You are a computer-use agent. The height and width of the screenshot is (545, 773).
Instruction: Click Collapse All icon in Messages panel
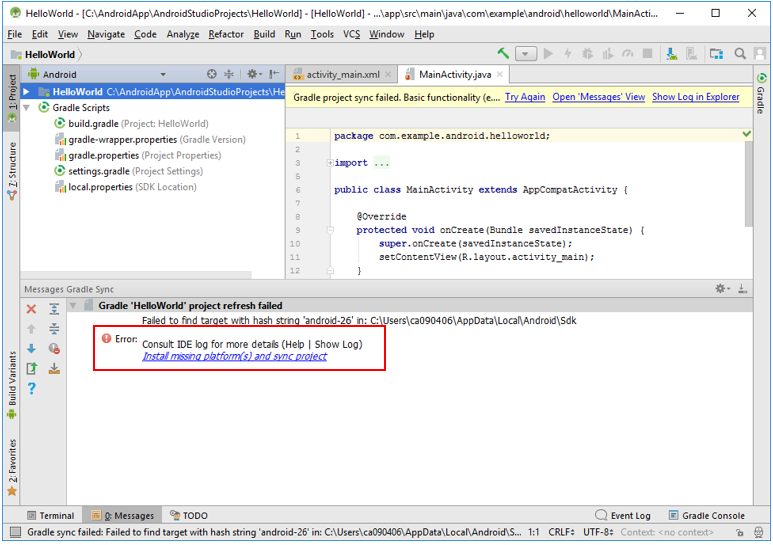pyautogui.click(x=54, y=329)
